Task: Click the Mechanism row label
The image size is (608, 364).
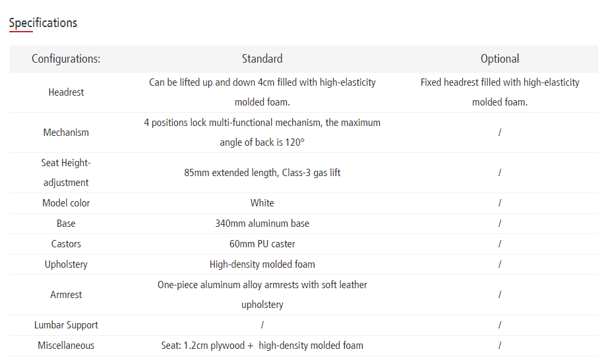Action: pos(66,133)
